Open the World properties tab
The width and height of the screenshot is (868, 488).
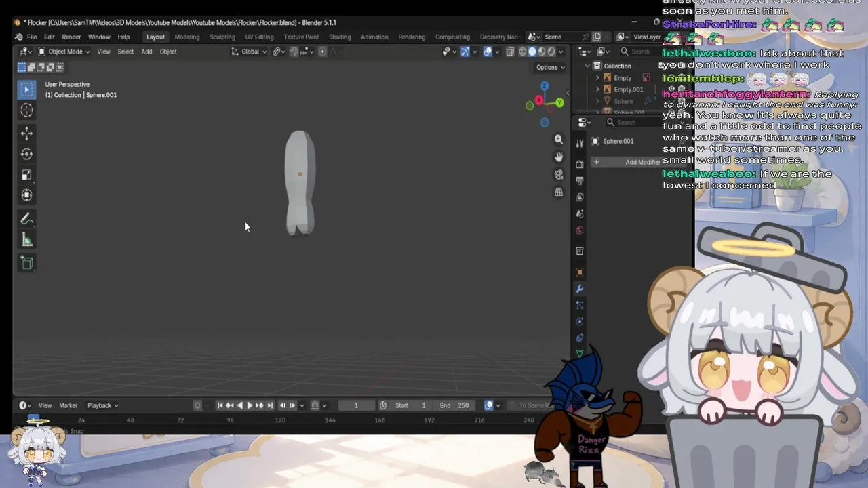pyautogui.click(x=580, y=230)
